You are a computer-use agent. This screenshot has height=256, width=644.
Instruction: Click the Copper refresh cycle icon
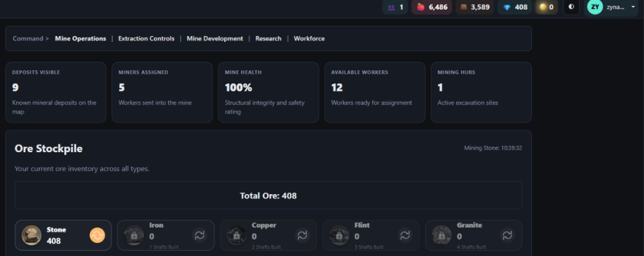coord(302,235)
